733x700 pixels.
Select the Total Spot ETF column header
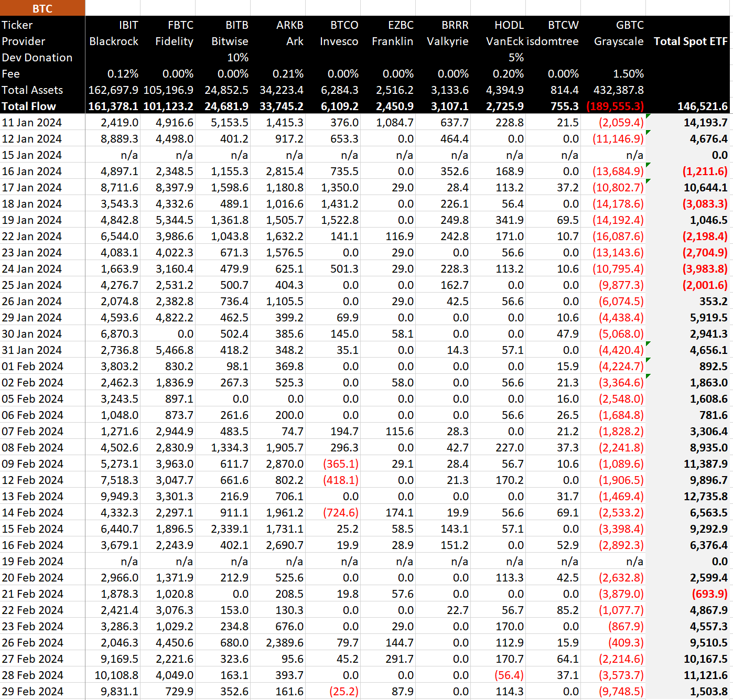tap(690, 41)
